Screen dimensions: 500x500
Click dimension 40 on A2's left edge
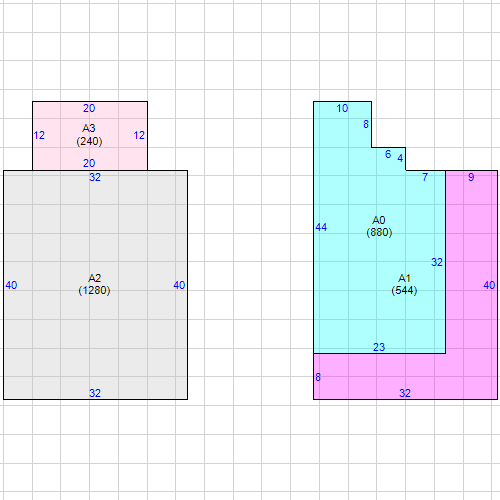tap(11, 285)
